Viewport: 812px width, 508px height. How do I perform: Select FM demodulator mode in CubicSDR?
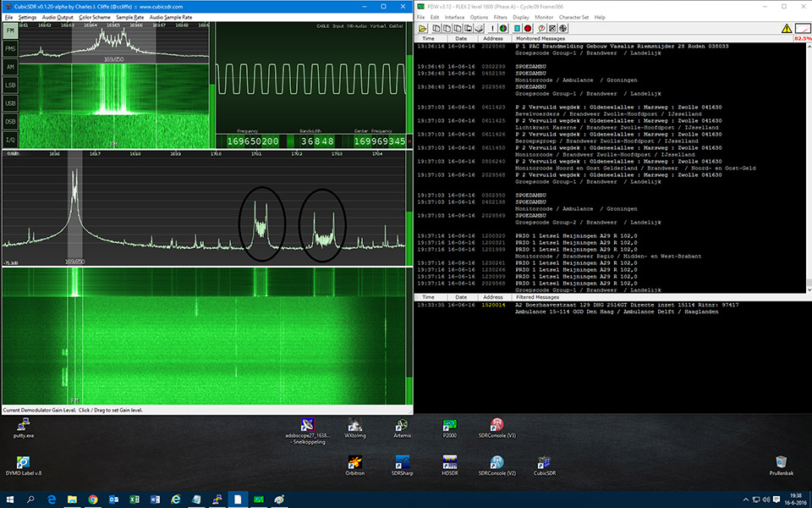[10, 30]
